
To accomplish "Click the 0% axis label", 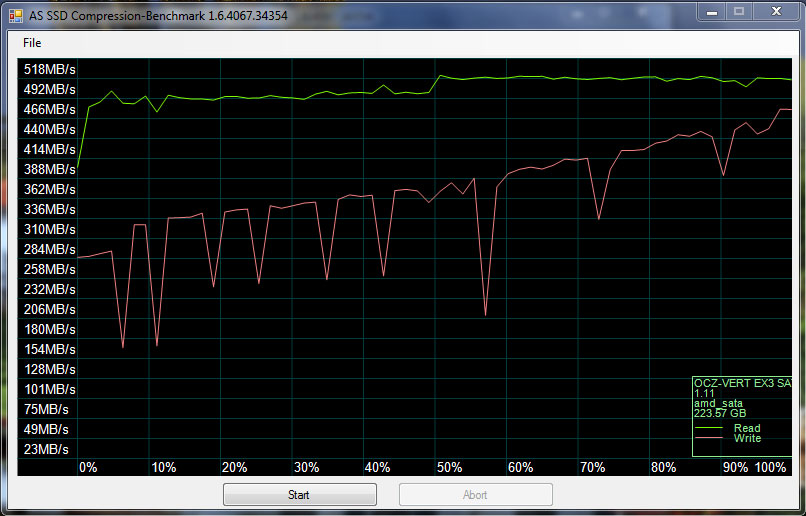I will pyautogui.click(x=88, y=468).
